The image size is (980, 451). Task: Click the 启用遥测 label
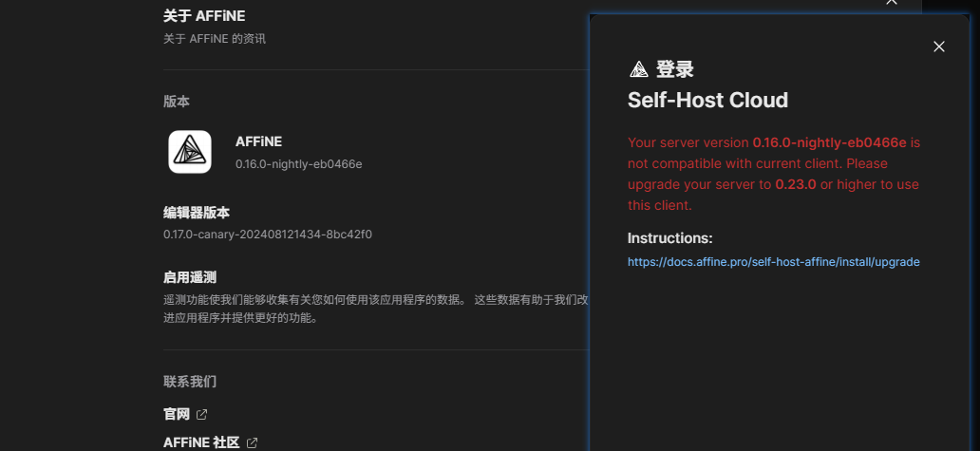click(190, 278)
